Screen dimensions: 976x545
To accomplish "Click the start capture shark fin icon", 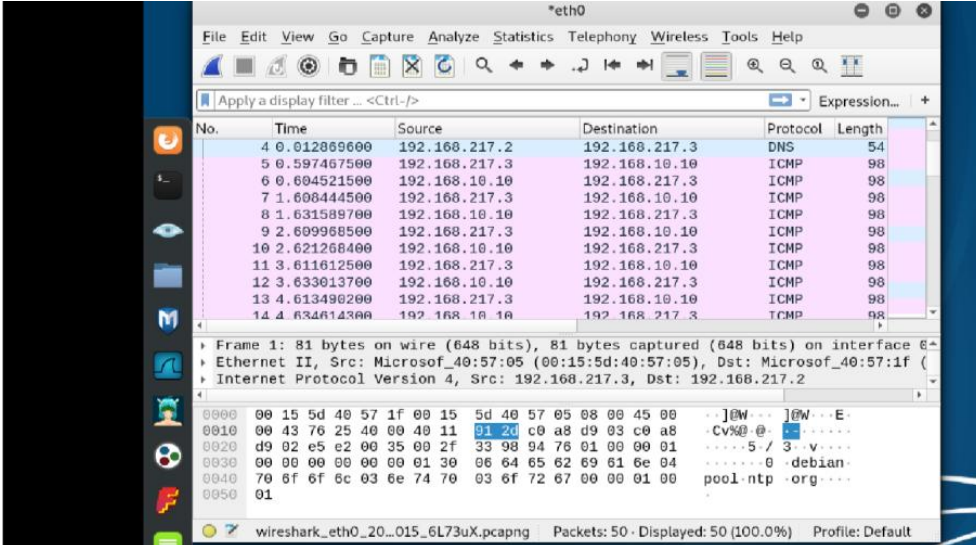I will pyautogui.click(x=213, y=66).
